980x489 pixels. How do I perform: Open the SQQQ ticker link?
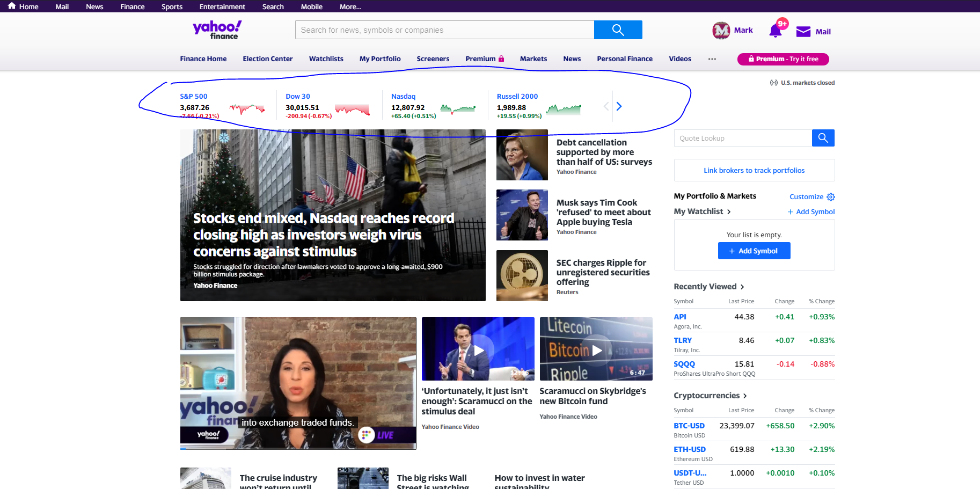pos(684,364)
